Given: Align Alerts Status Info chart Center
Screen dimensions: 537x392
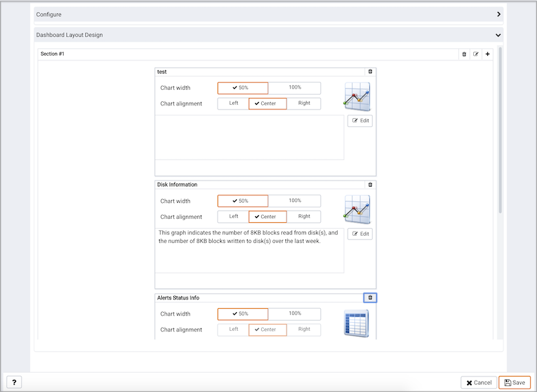Looking at the screenshot, I should pos(267,330).
